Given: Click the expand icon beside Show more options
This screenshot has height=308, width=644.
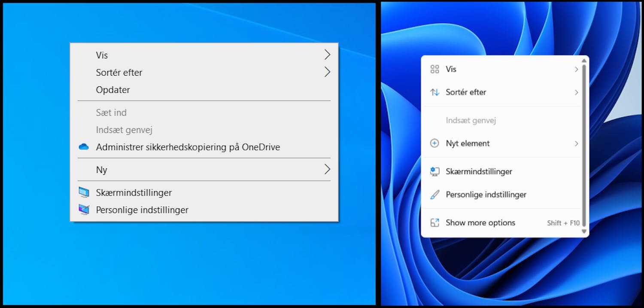Looking at the screenshot, I should 434,223.
